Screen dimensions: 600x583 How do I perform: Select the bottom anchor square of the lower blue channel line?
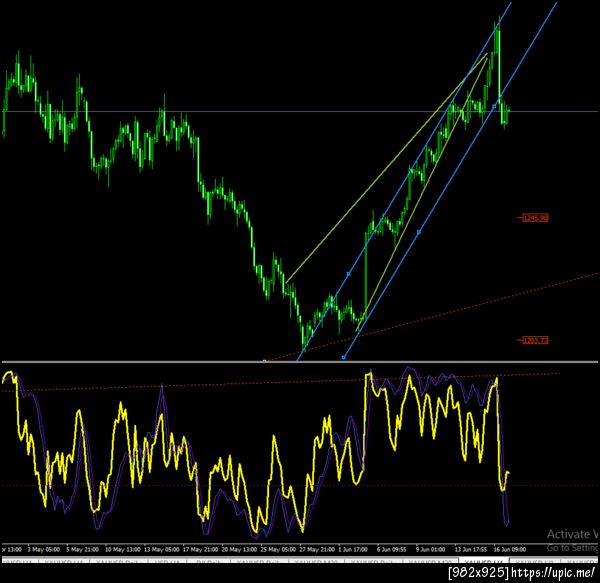click(x=344, y=357)
